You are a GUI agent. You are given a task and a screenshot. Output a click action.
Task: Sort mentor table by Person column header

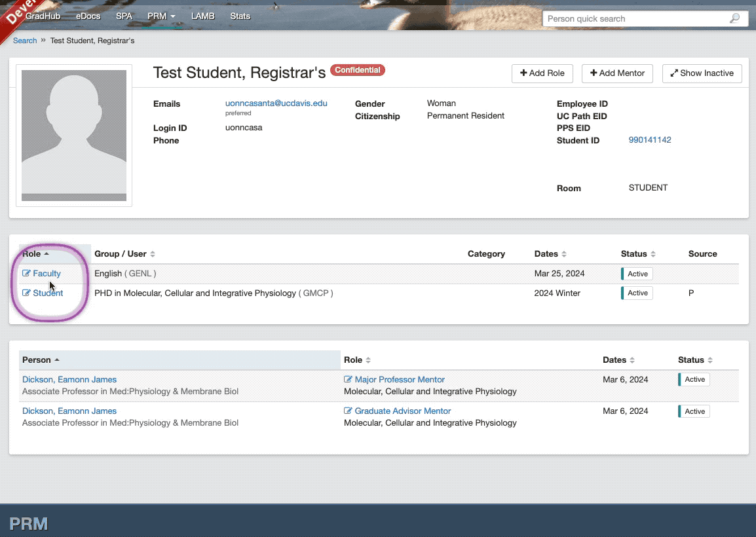(37, 360)
